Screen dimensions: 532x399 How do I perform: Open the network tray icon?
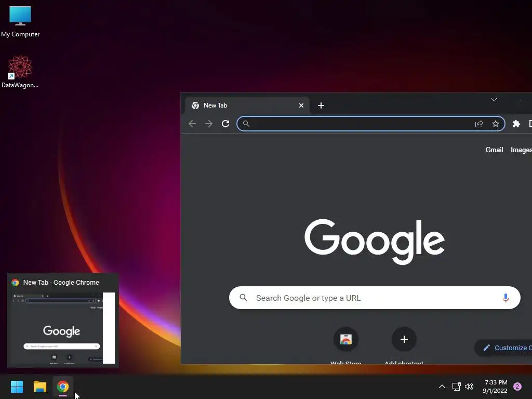tap(456, 387)
